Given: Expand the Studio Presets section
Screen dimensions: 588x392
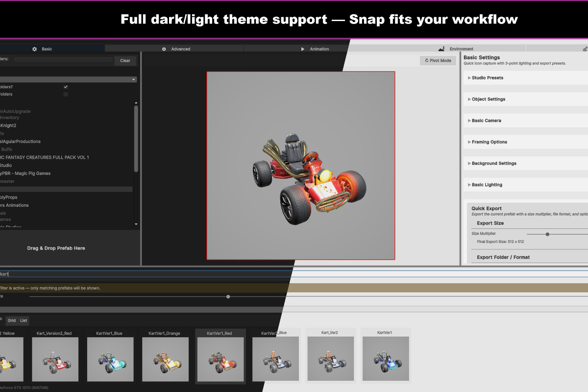Looking at the screenshot, I should [x=487, y=78].
